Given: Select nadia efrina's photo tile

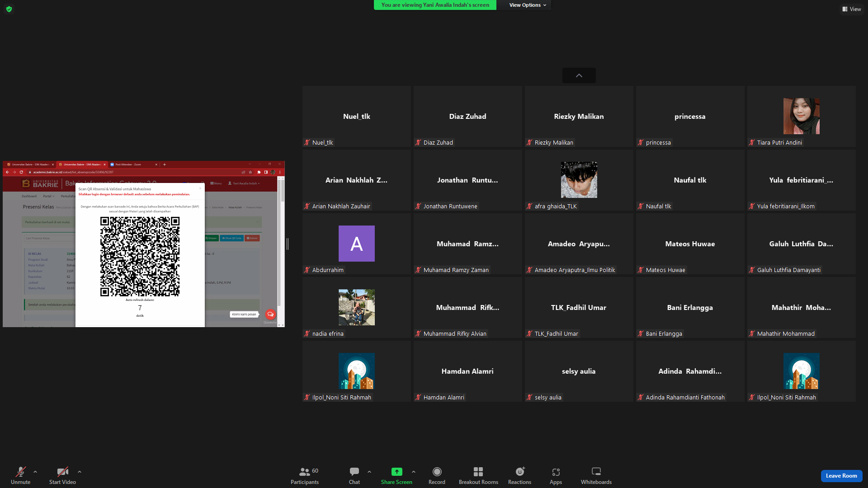Looking at the screenshot, I should [356, 307].
